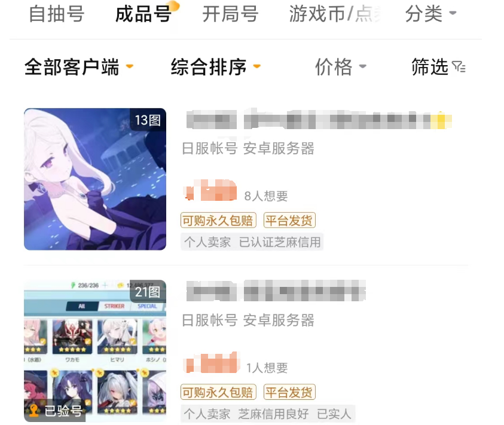Expand the 分类 dropdown
This screenshot has height=425, width=504.
click(x=430, y=14)
